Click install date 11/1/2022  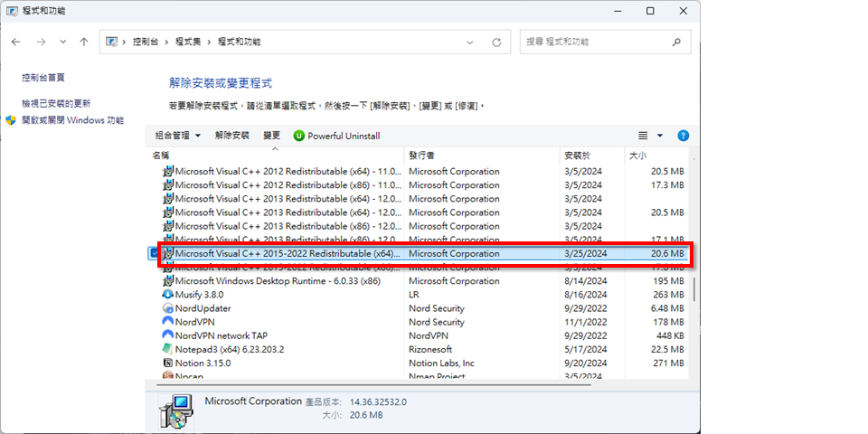(x=586, y=322)
